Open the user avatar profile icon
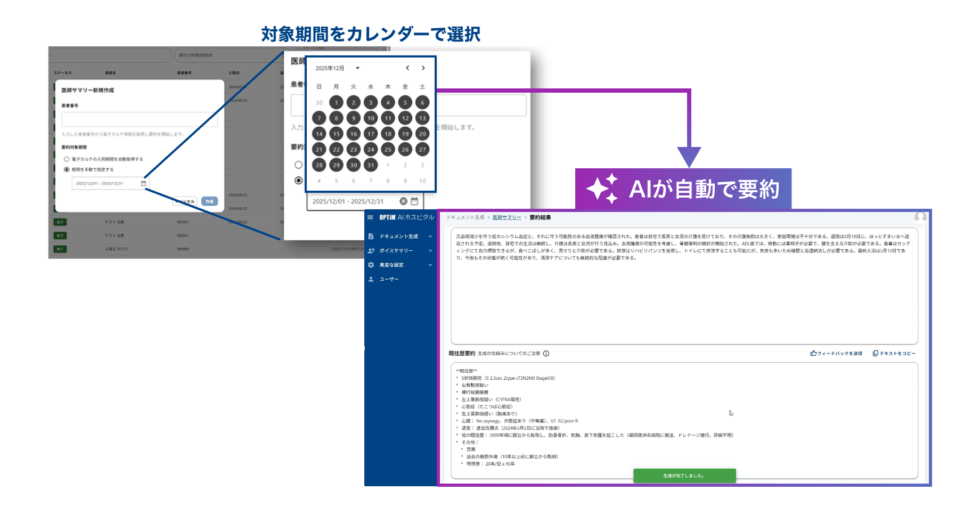Image resolution: width=980 pixels, height=523 pixels. click(920, 217)
